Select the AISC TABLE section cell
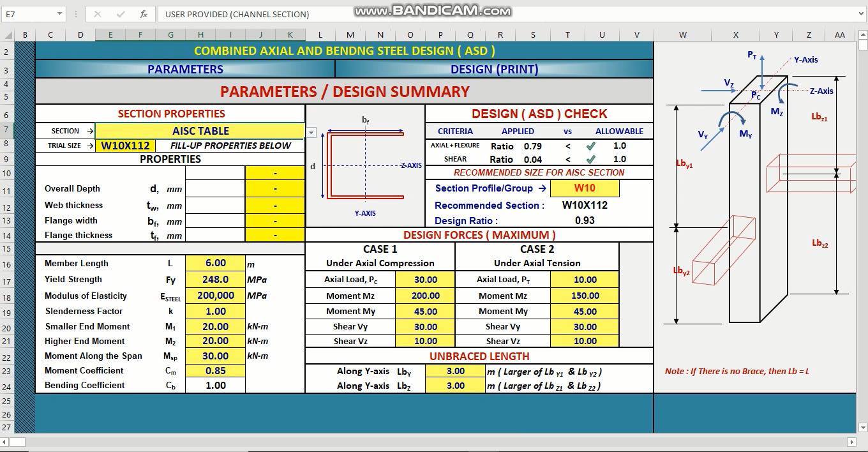The width and height of the screenshot is (868, 452). (200, 131)
